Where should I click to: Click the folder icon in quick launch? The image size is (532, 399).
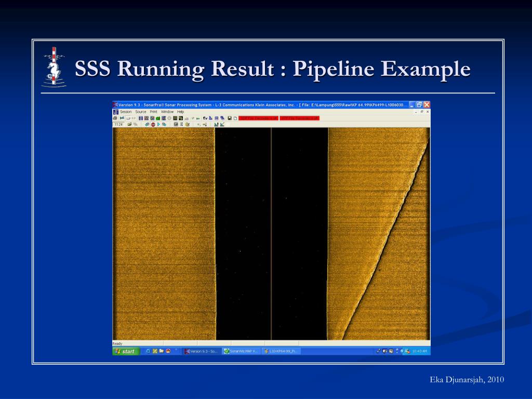pyautogui.click(x=161, y=351)
